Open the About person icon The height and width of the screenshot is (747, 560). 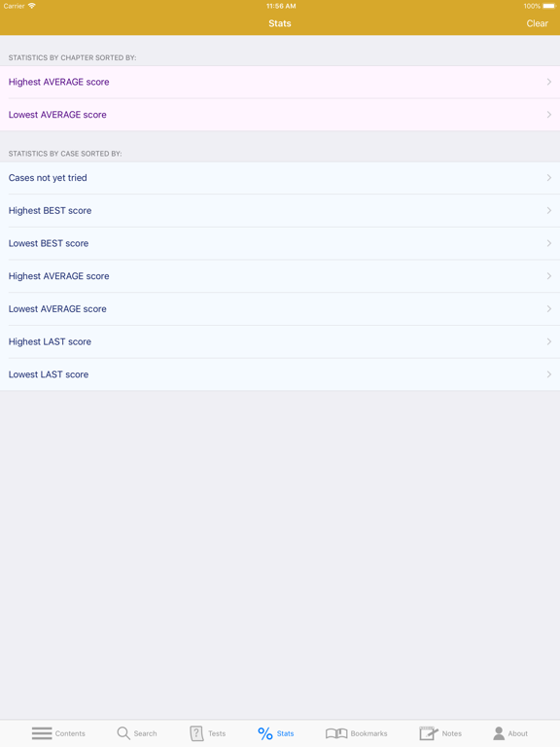(x=499, y=733)
